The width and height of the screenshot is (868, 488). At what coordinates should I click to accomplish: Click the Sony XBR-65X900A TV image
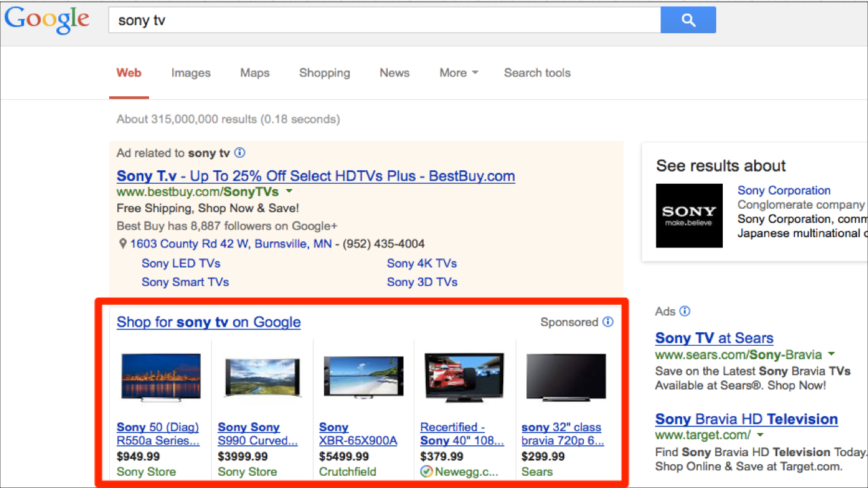(x=363, y=378)
